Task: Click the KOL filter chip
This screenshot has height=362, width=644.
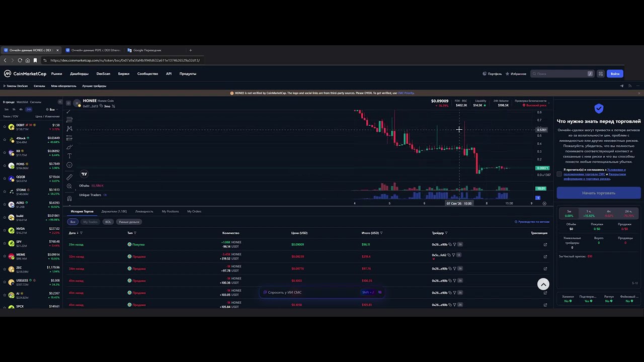Action: pos(108,222)
